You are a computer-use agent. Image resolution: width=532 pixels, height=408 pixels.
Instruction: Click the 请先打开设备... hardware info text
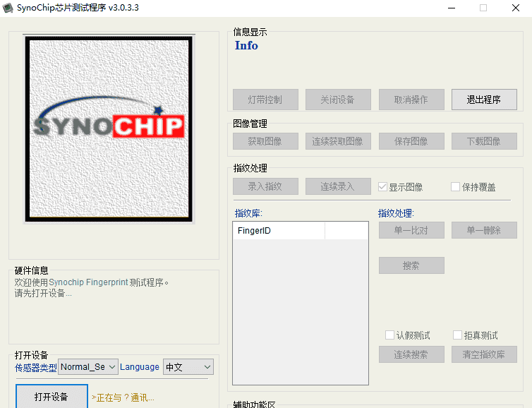point(43,293)
